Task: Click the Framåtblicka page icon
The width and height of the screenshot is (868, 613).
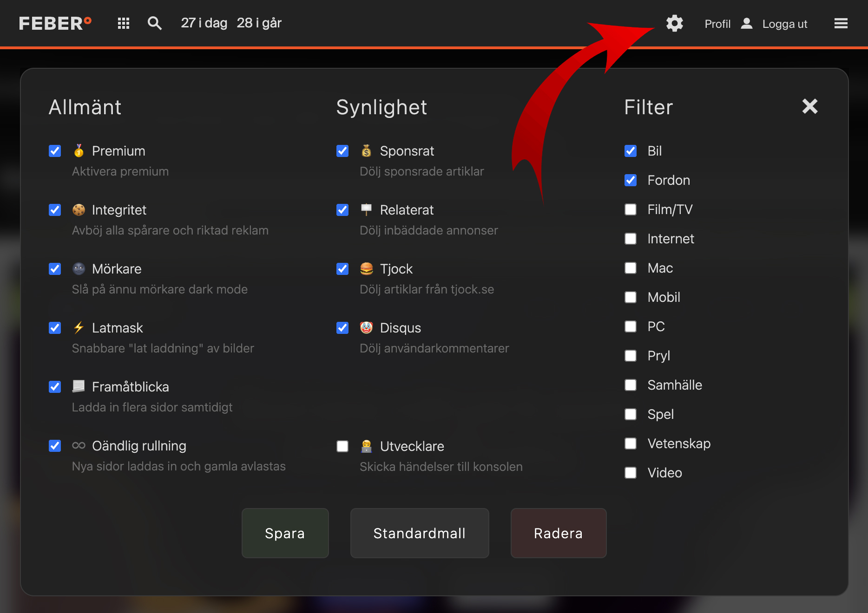Action: pyautogui.click(x=79, y=386)
